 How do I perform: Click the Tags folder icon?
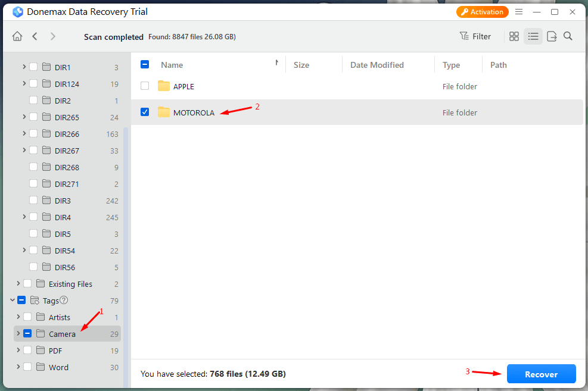(35, 301)
